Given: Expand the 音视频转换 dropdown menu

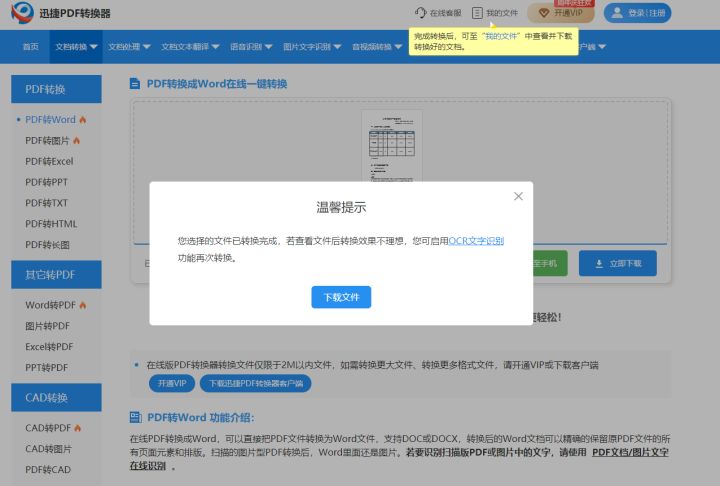Looking at the screenshot, I should (377, 47).
